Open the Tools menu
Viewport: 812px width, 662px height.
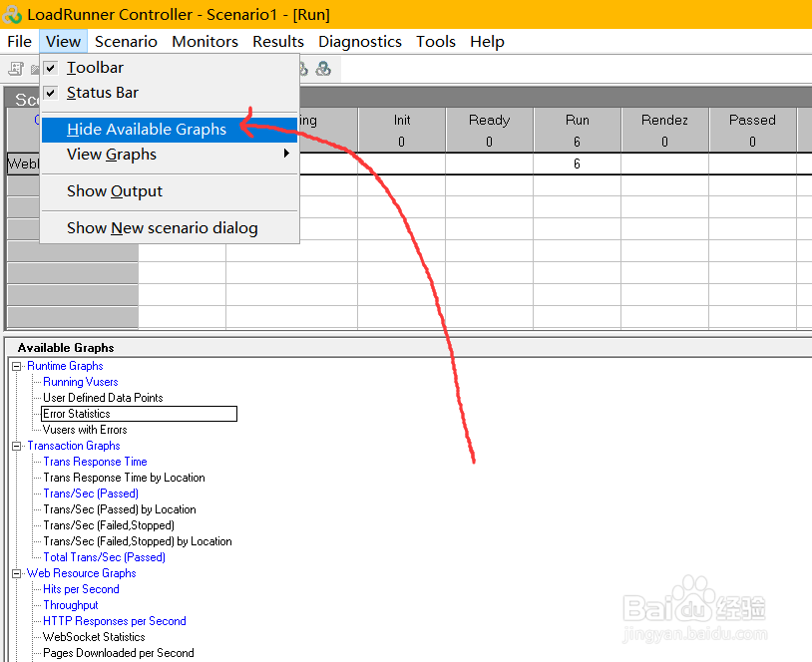(x=436, y=42)
